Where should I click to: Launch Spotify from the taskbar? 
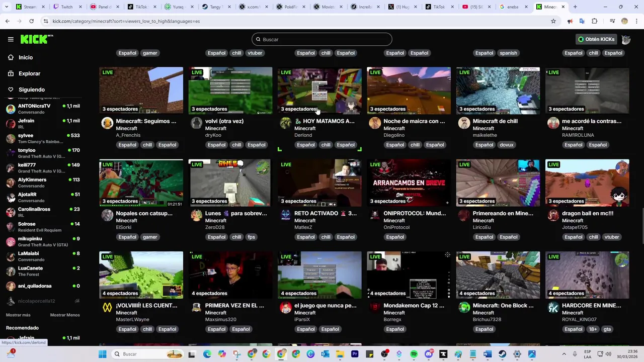pyautogui.click(x=414, y=354)
